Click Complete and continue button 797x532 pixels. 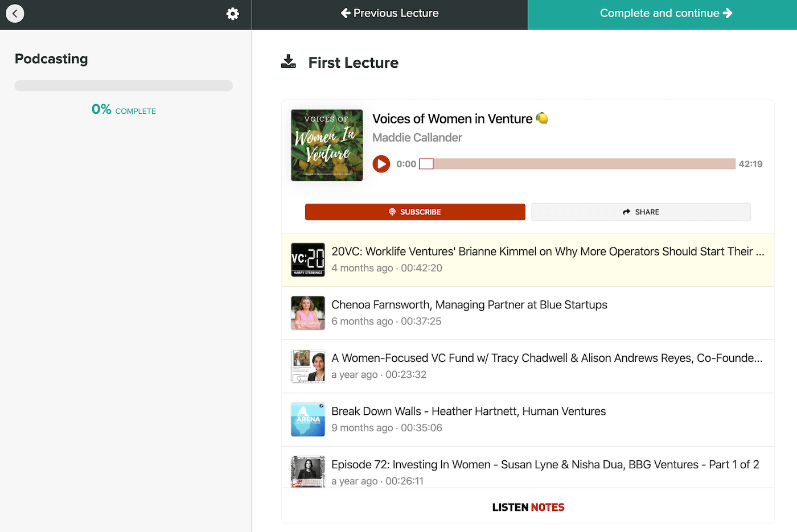663,15
